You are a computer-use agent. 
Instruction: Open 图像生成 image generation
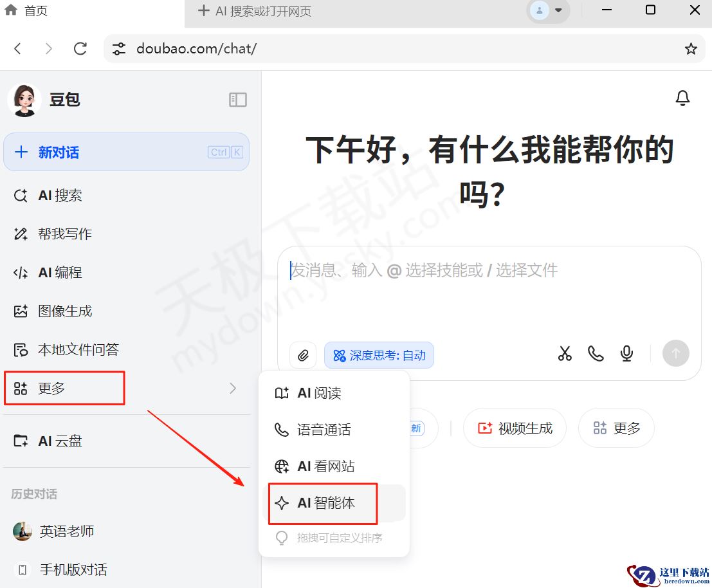126,311
